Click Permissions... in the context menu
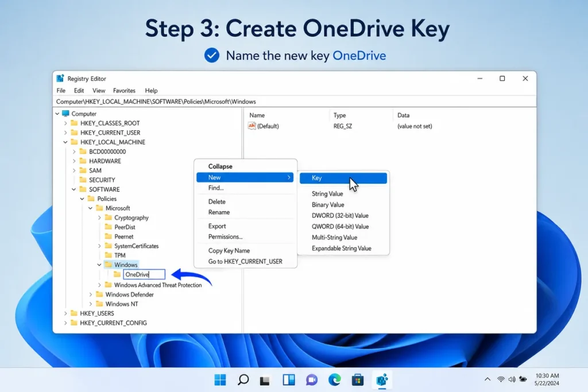Screen dimensions: 588x392 [x=225, y=237]
